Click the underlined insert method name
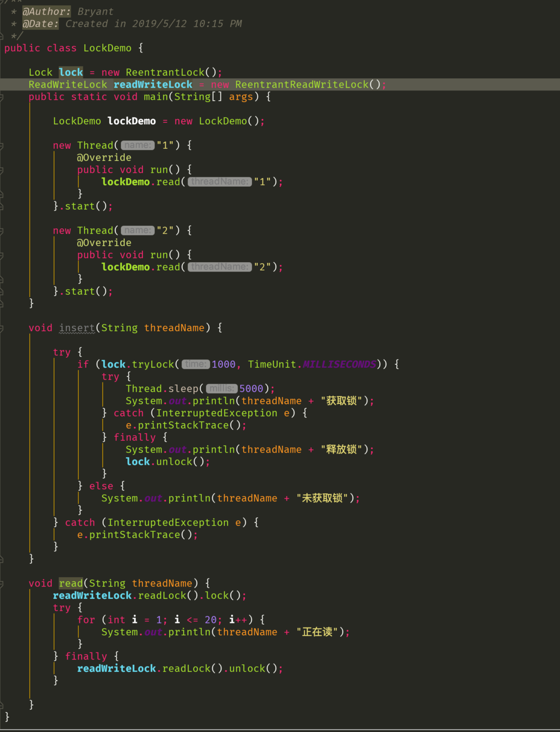The height and width of the screenshot is (732, 560). [77, 328]
